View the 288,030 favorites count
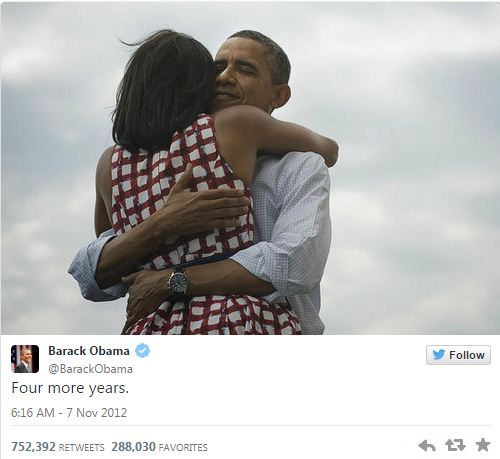Screen dimensions: 500x459 pos(133,447)
